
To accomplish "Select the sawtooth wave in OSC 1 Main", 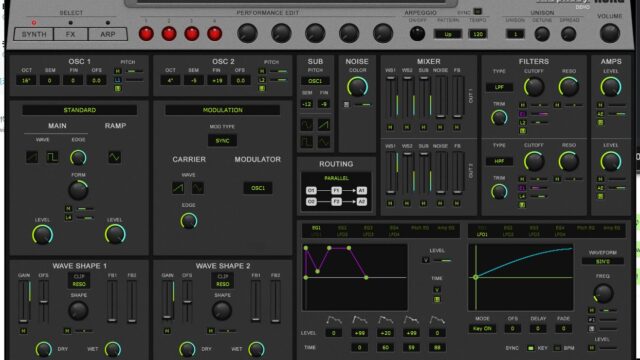I will tap(32, 157).
